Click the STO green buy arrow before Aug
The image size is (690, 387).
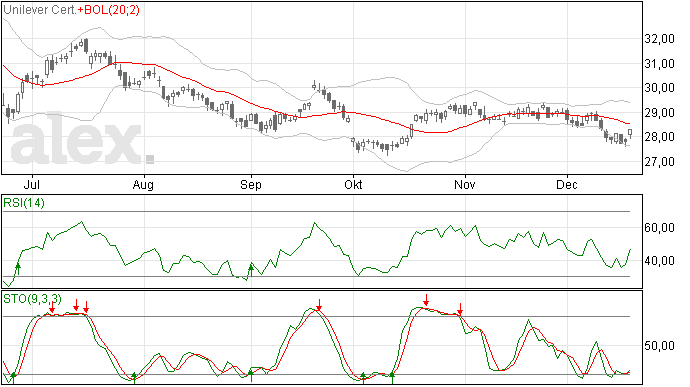click(135, 377)
